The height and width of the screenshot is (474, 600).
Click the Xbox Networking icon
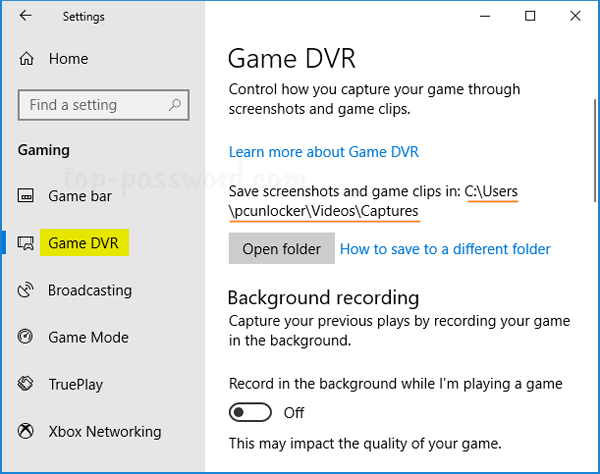pos(27,432)
